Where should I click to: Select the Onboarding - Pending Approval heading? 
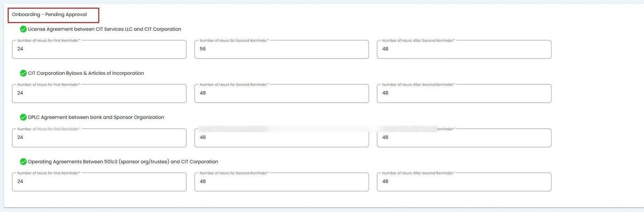click(x=49, y=15)
